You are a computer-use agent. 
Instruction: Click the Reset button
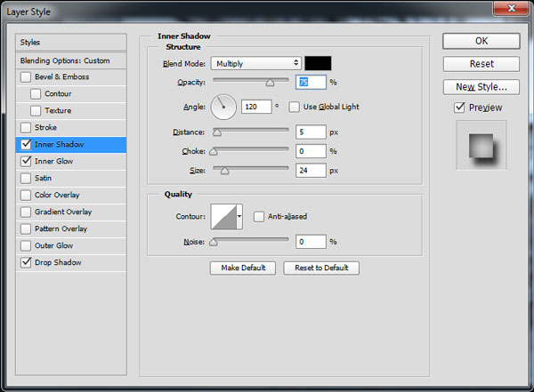click(x=481, y=64)
